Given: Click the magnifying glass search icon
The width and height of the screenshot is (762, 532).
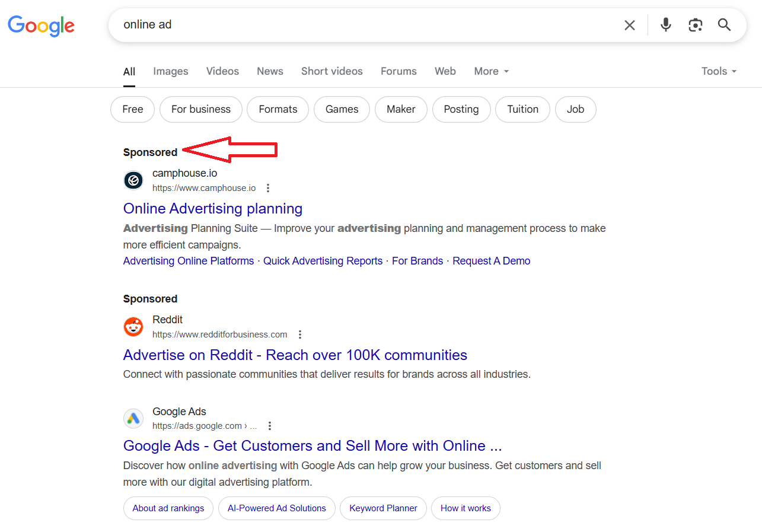Looking at the screenshot, I should (724, 25).
